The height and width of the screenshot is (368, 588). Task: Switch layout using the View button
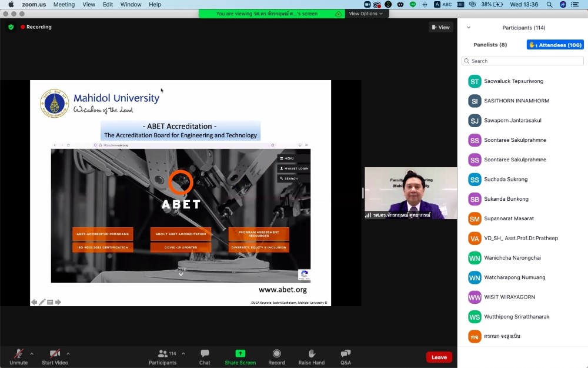tap(440, 27)
